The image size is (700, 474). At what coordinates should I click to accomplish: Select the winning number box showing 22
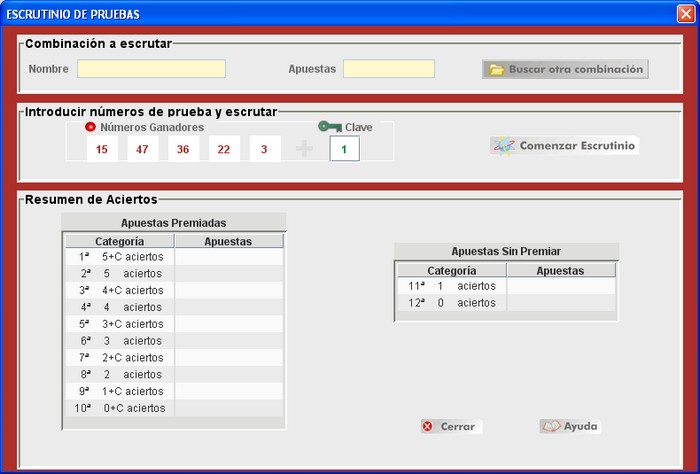[224, 149]
